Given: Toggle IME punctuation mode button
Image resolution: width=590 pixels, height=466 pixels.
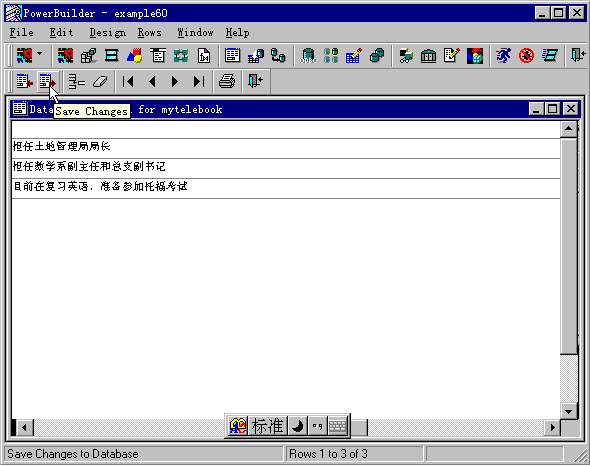Looking at the screenshot, I should point(318,426).
